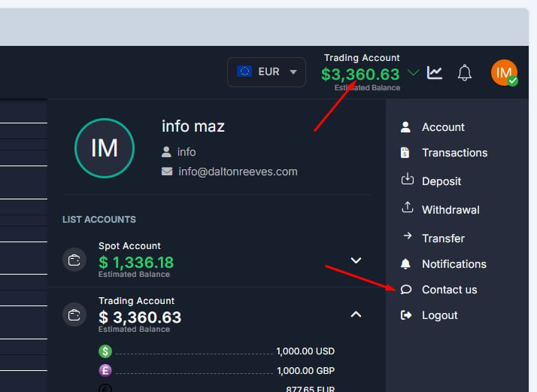
Task: Open the EUR currency dropdown
Action: click(267, 72)
